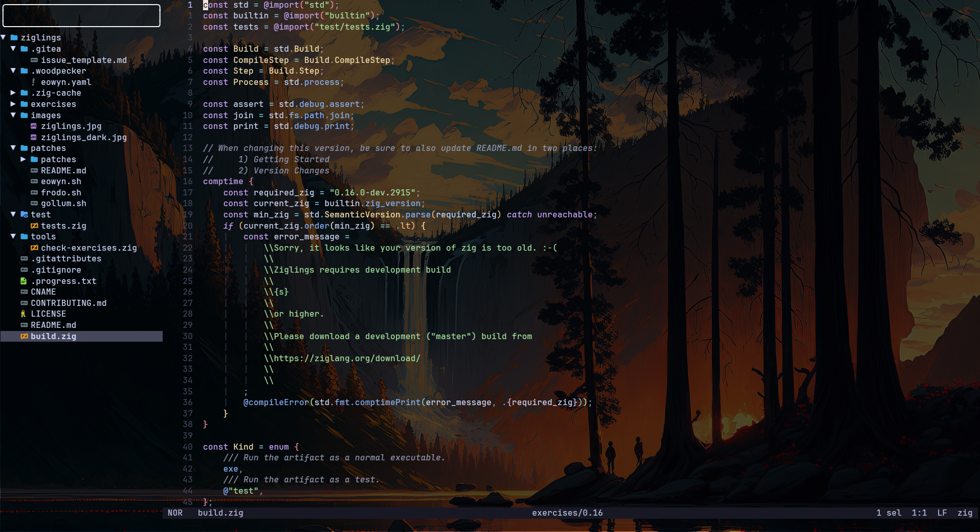Viewport: 980px width, 532px height.
Task: Click the file explorer search input box
Action: [x=81, y=15]
